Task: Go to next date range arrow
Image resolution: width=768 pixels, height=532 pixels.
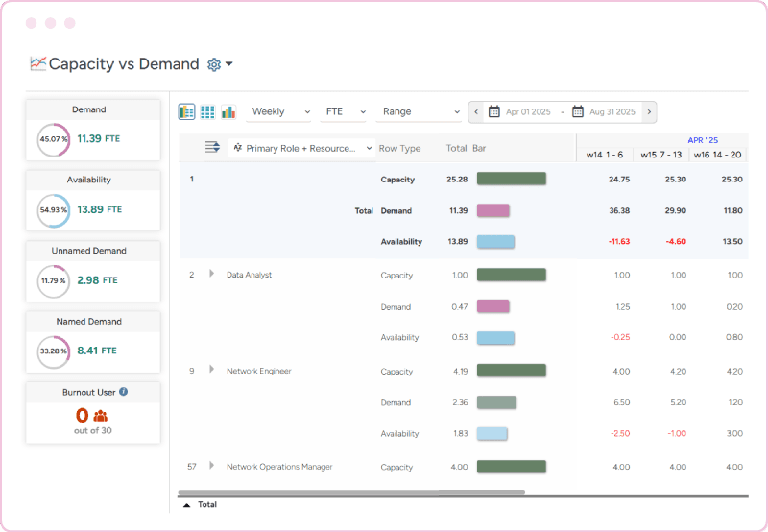Action: (650, 111)
